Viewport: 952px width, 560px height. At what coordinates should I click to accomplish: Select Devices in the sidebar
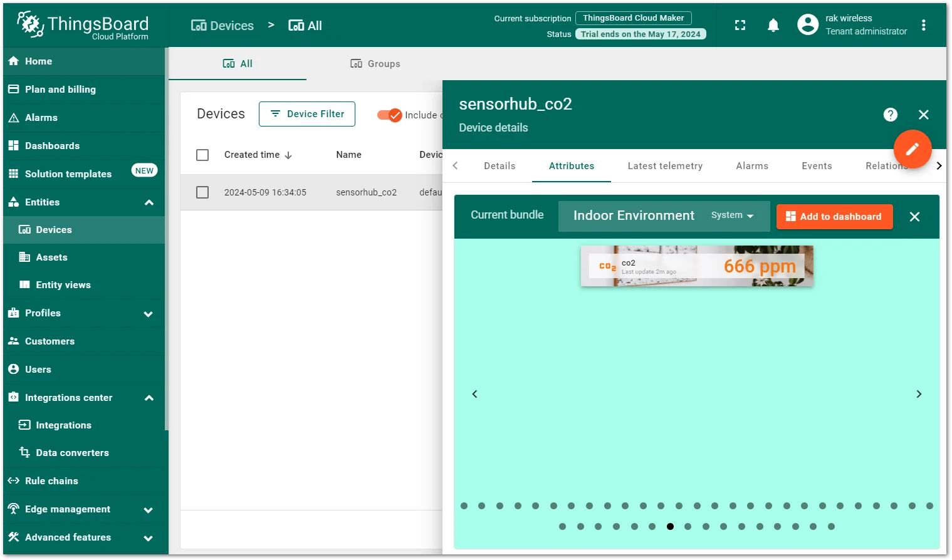[x=84, y=230]
